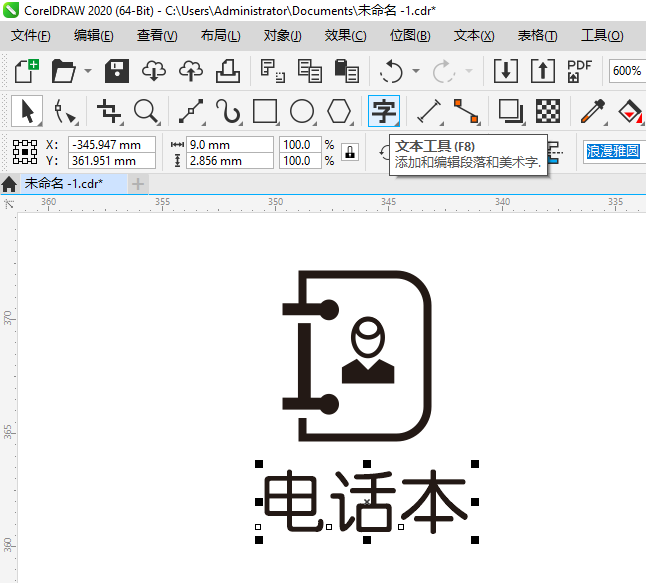This screenshot has height=583, width=646.
Task: Click the 电话本 text object on canvas
Action: click(x=366, y=501)
